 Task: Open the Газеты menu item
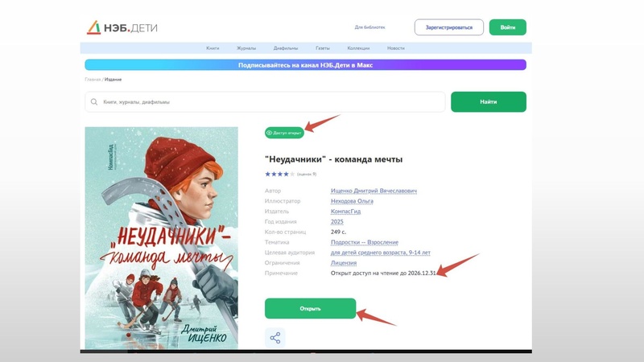pyautogui.click(x=323, y=48)
